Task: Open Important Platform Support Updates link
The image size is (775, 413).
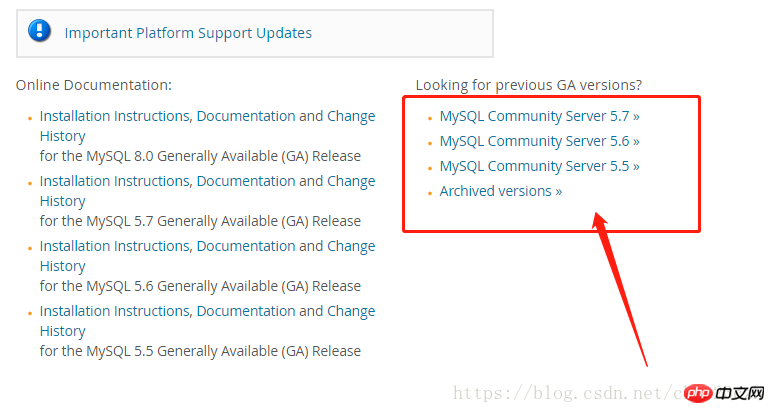Action: tap(188, 33)
